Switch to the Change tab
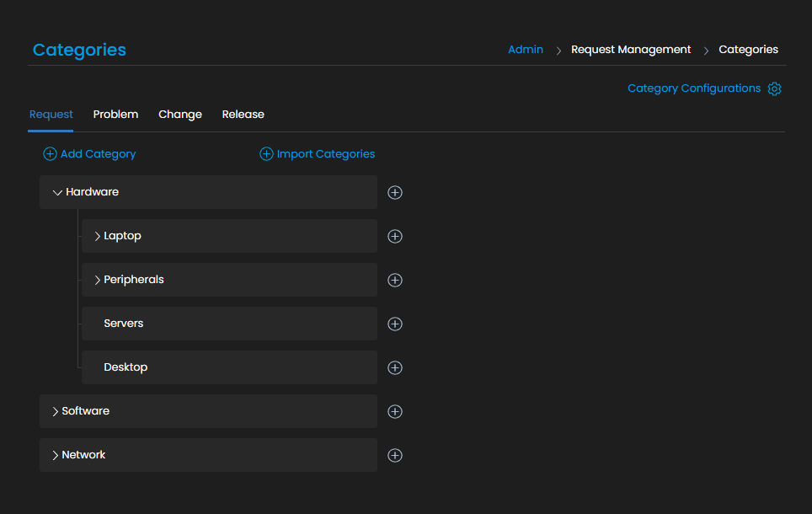812x514 pixels. [180, 115]
